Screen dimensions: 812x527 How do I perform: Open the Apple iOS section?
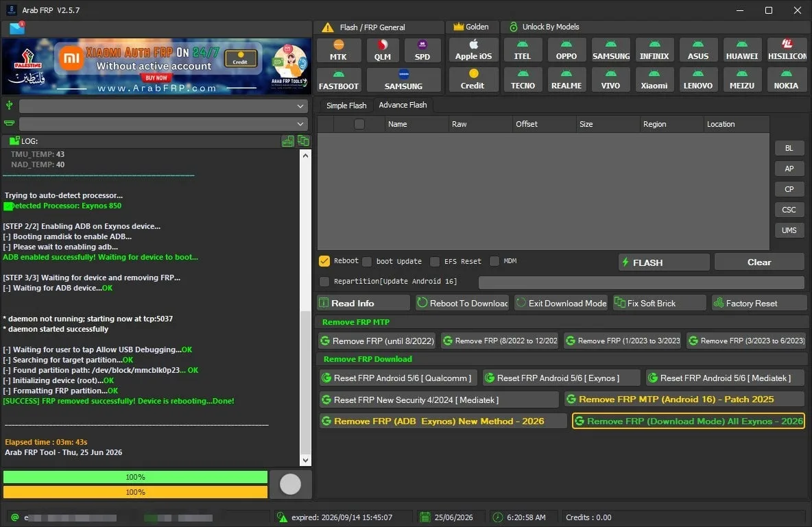click(473, 50)
